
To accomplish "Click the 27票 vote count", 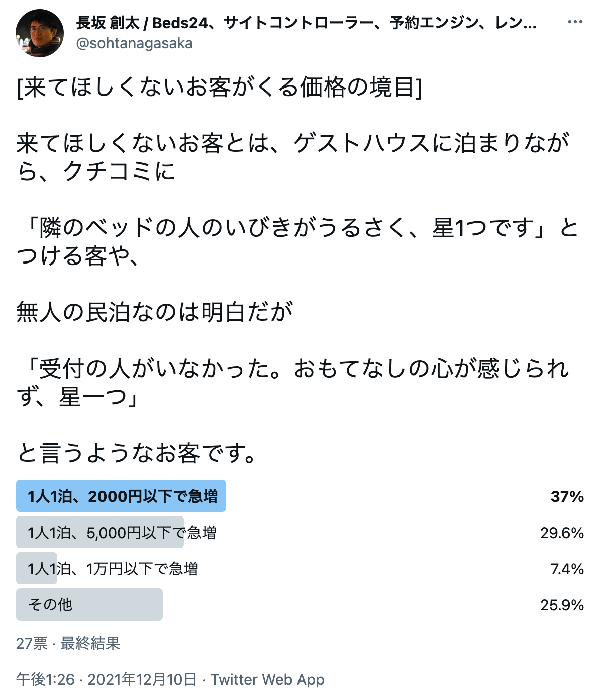I will pyautogui.click(x=32, y=643).
